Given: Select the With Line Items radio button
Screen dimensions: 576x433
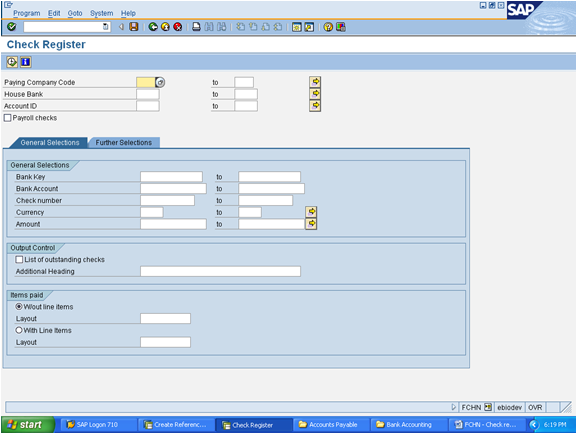Looking at the screenshot, I should click(19, 330).
